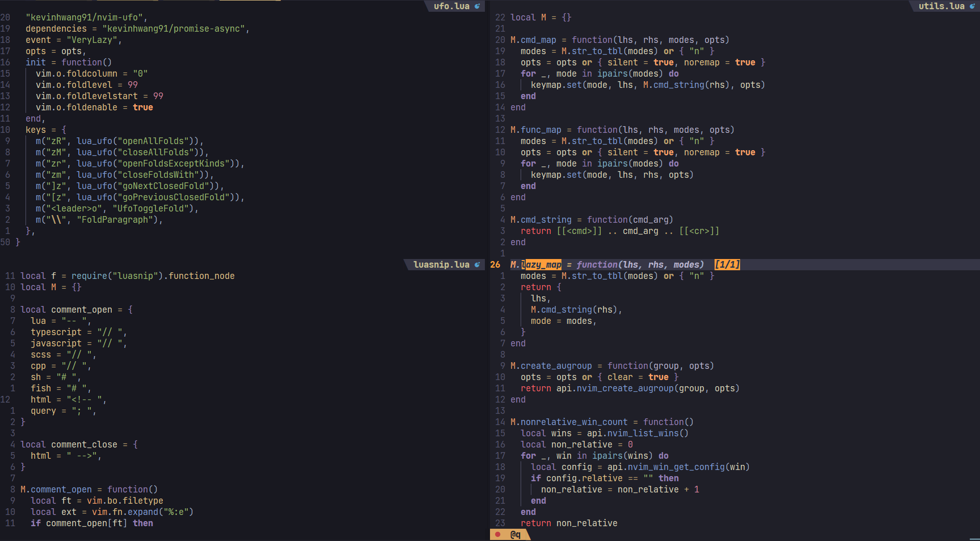Click the fish = "# " entry
Screen dimensions: 980x541
61,388
